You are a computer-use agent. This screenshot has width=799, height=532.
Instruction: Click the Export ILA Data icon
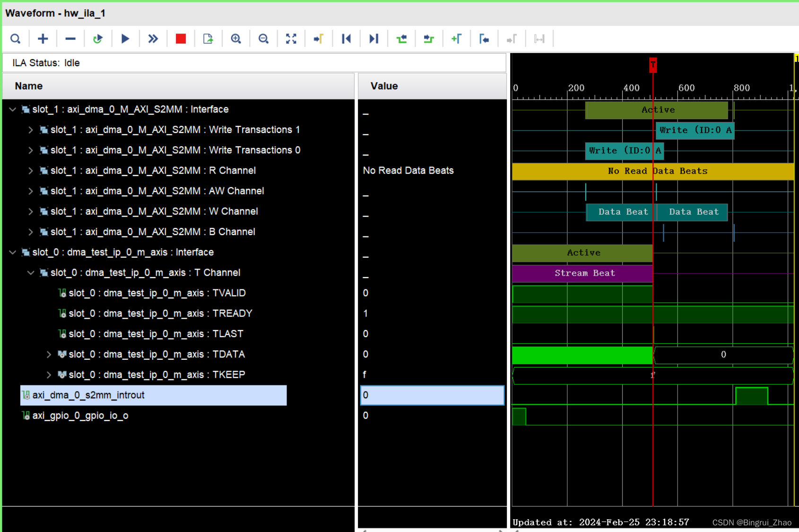tap(208, 39)
